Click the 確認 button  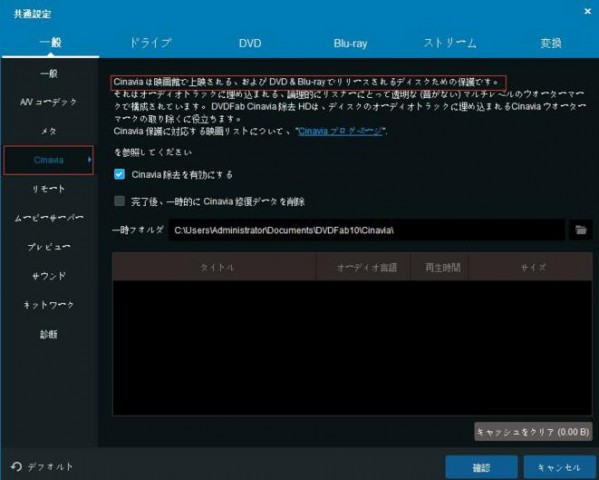[481, 467]
